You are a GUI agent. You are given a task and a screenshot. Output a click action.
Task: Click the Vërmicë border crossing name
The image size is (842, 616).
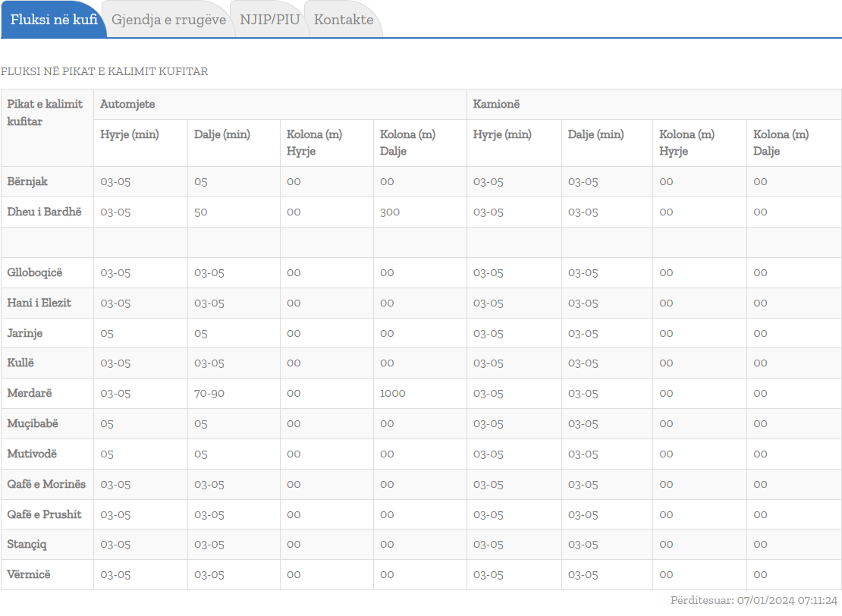point(29,574)
